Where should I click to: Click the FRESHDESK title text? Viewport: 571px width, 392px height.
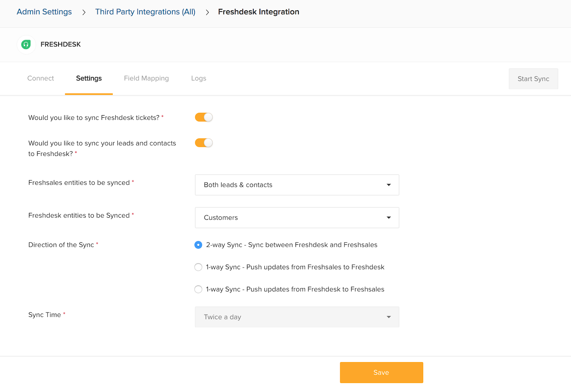tap(61, 45)
